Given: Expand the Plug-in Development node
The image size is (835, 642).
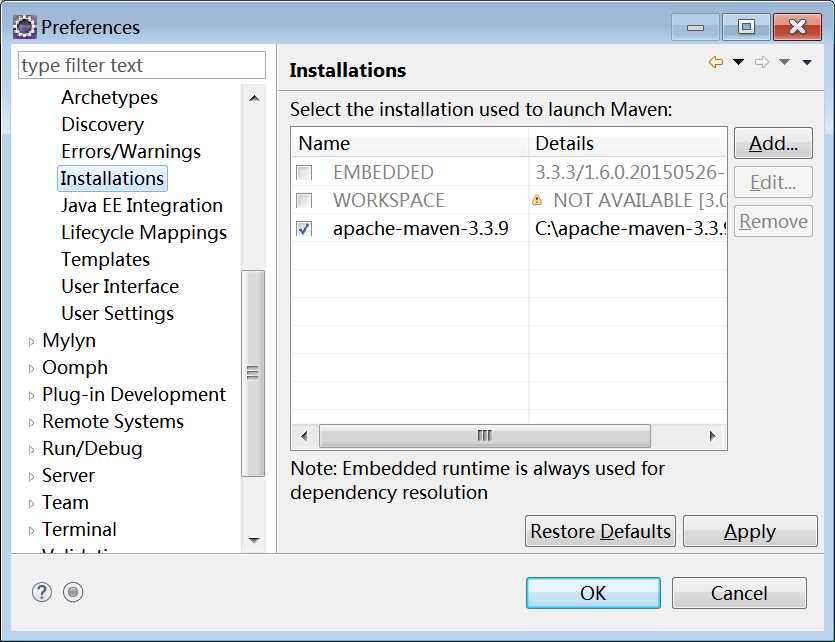Looking at the screenshot, I should click(31, 396).
